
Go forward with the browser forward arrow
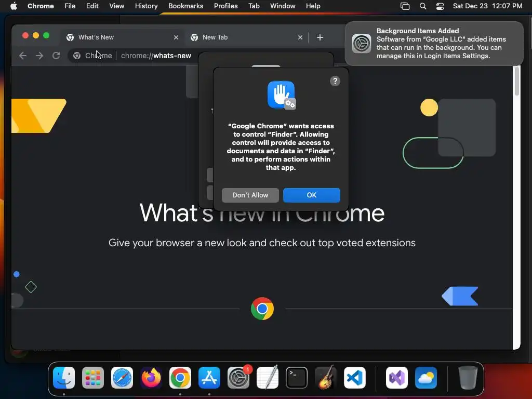click(39, 56)
